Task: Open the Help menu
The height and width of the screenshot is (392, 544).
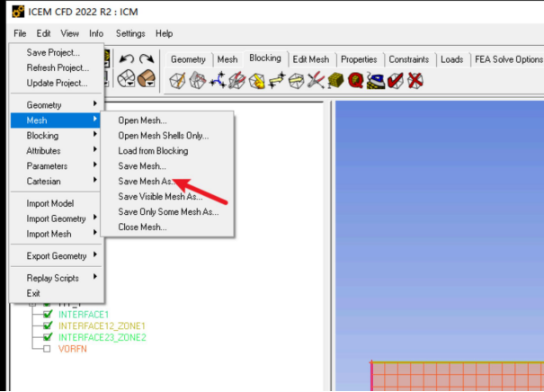Action: tap(165, 33)
